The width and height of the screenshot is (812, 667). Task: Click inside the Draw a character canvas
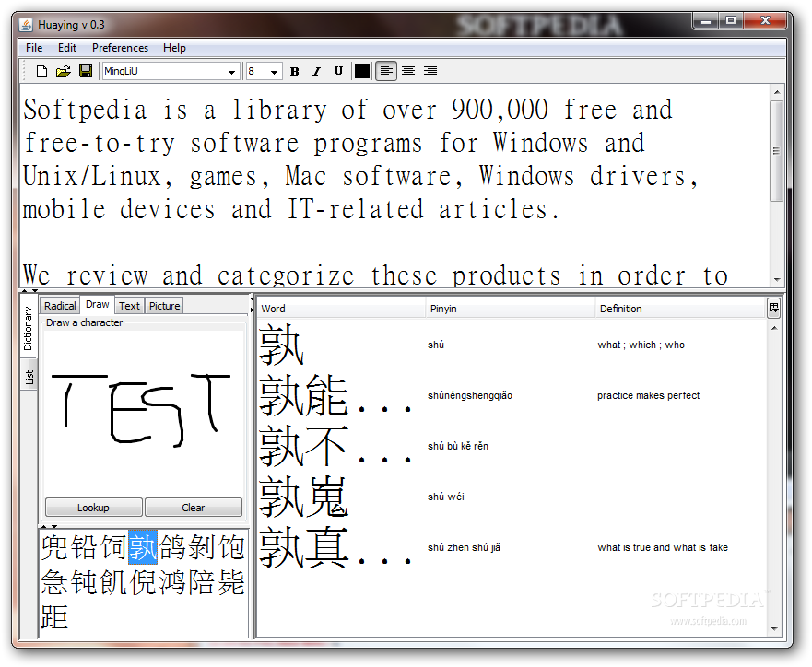[x=144, y=412]
